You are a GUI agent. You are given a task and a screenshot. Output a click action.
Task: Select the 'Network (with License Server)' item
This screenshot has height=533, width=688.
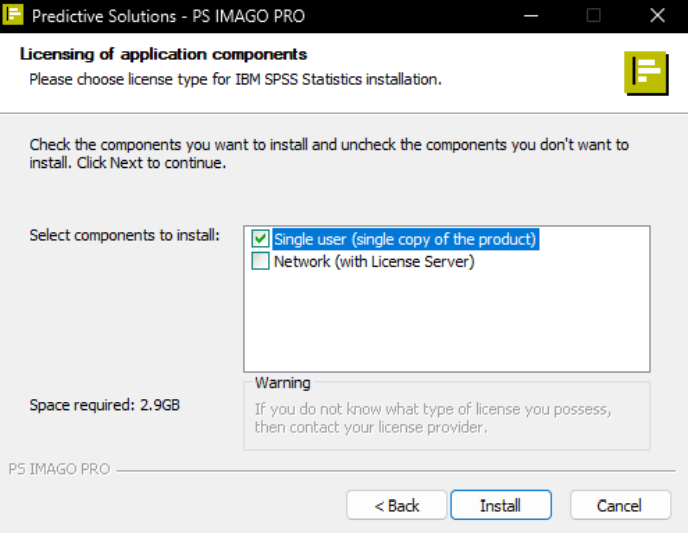(x=374, y=261)
